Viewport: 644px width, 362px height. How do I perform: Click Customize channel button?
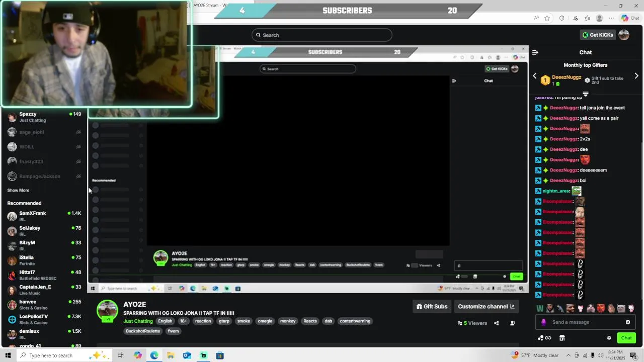click(486, 306)
